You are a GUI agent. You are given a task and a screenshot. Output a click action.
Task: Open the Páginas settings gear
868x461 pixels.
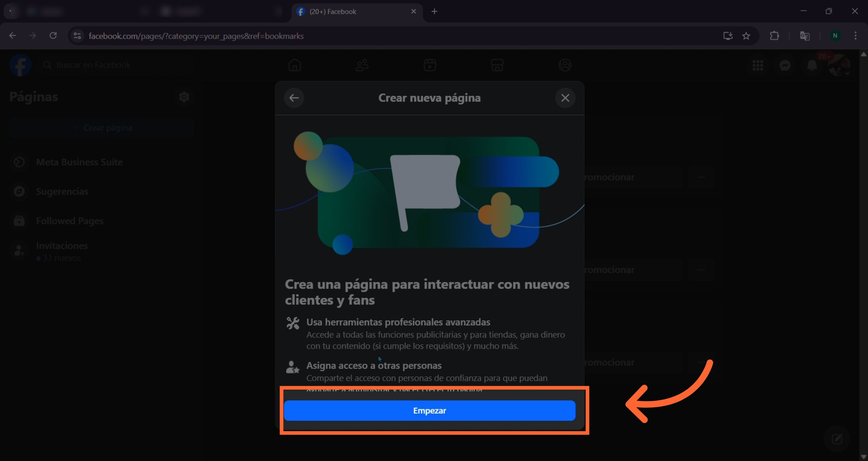coord(184,97)
